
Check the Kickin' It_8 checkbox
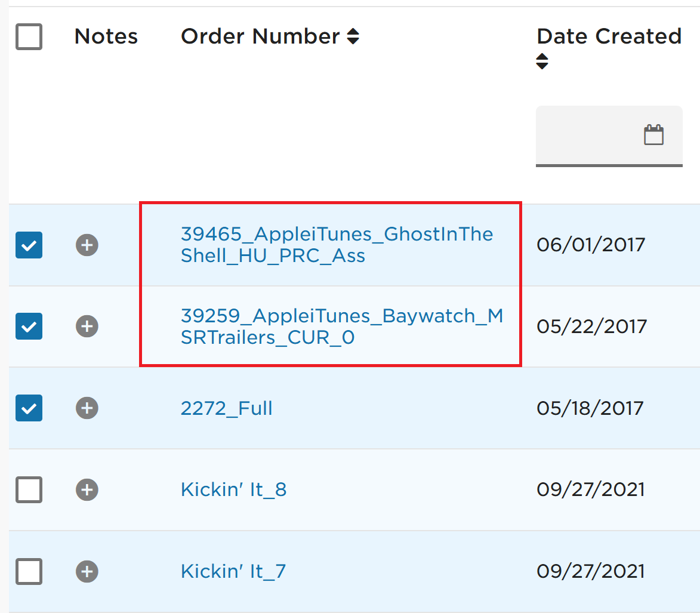click(29, 490)
